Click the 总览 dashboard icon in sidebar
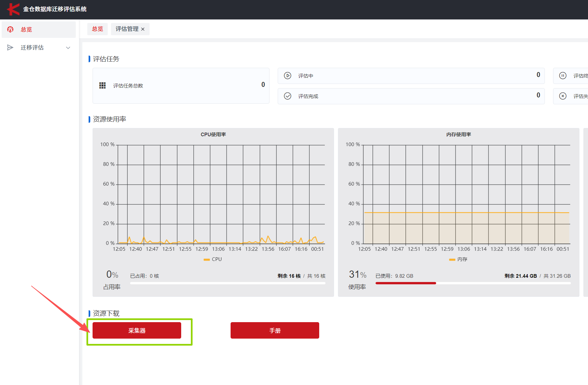 (x=10, y=29)
